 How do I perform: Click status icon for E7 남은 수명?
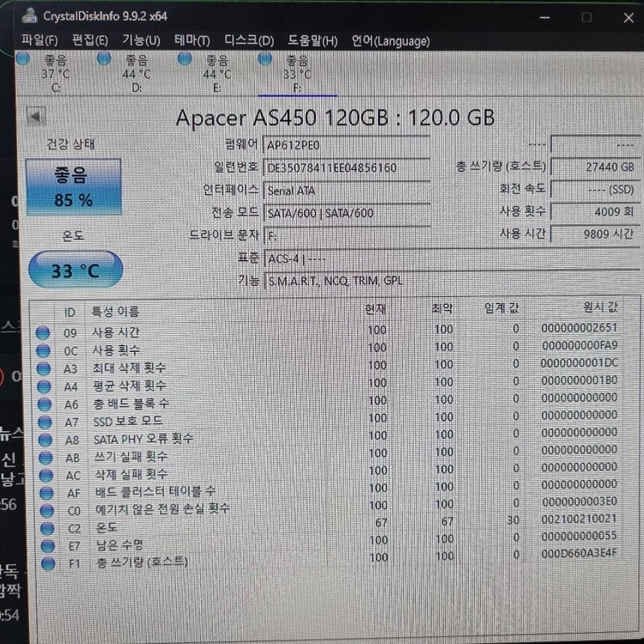click(x=47, y=546)
